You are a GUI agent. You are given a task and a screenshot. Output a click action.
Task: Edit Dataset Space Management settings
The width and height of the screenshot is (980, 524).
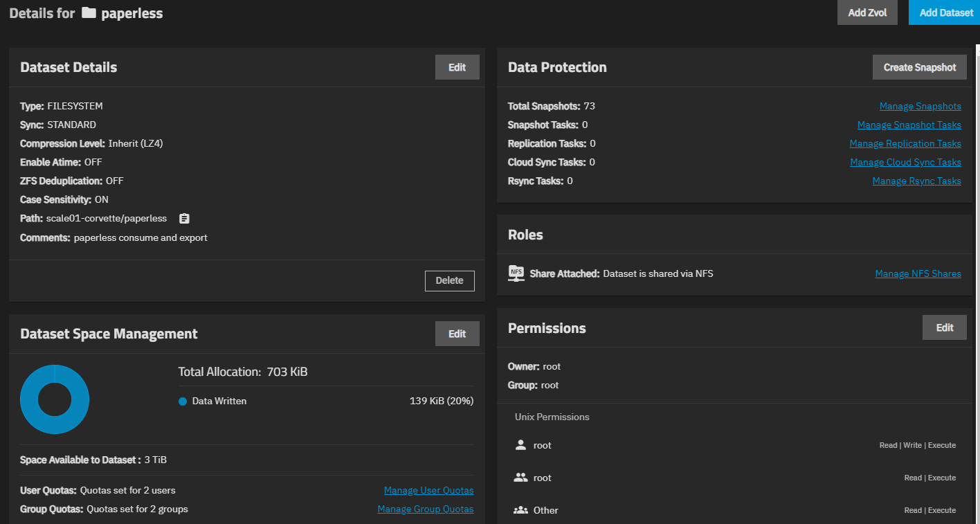click(x=457, y=334)
